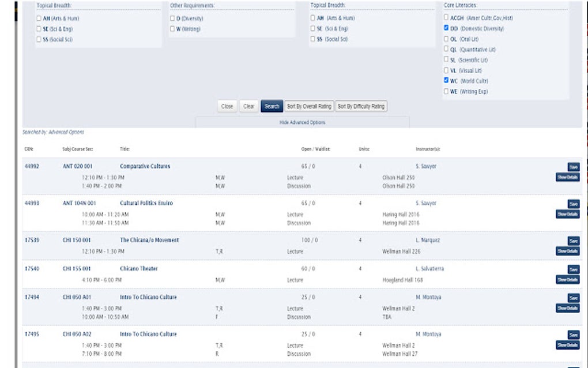Click the Clear button

click(248, 106)
